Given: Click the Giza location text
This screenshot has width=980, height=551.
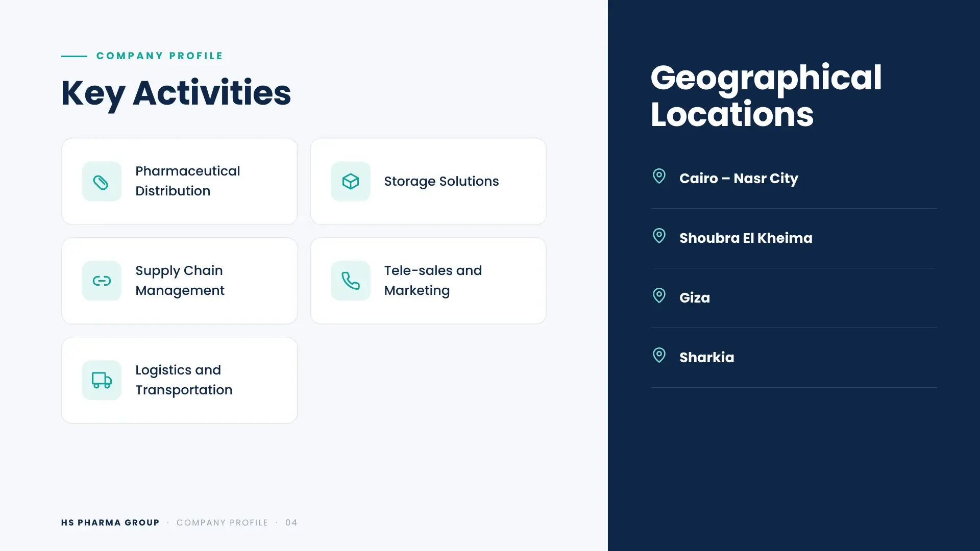Looking at the screenshot, I should click(x=694, y=298).
